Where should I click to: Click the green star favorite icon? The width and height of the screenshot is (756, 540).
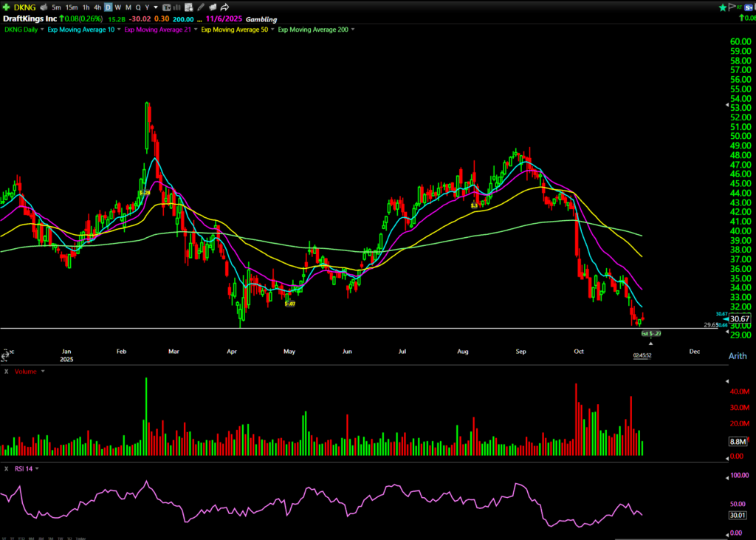coord(722,7)
